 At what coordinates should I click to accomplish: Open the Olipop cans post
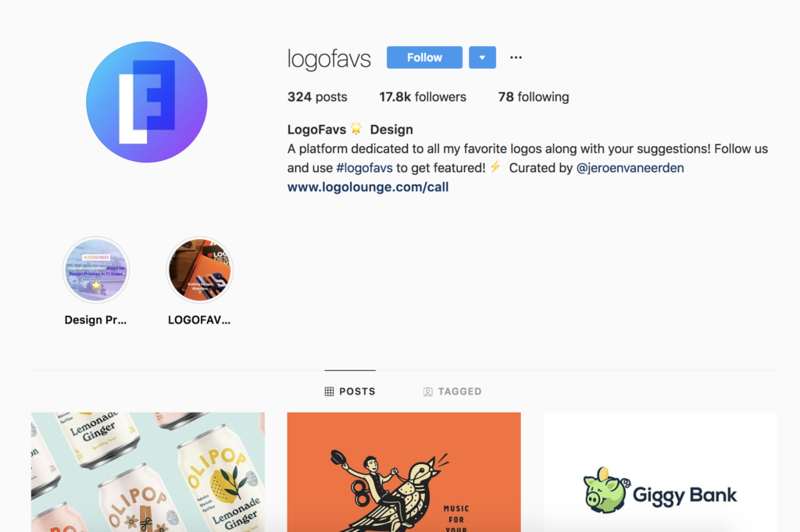(148, 472)
